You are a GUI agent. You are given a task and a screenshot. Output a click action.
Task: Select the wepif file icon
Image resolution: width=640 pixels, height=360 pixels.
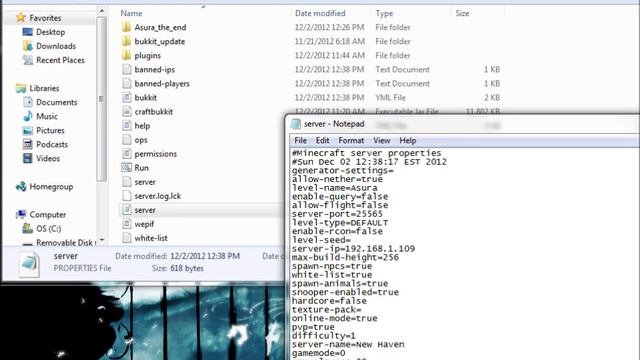(x=127, y=224)
